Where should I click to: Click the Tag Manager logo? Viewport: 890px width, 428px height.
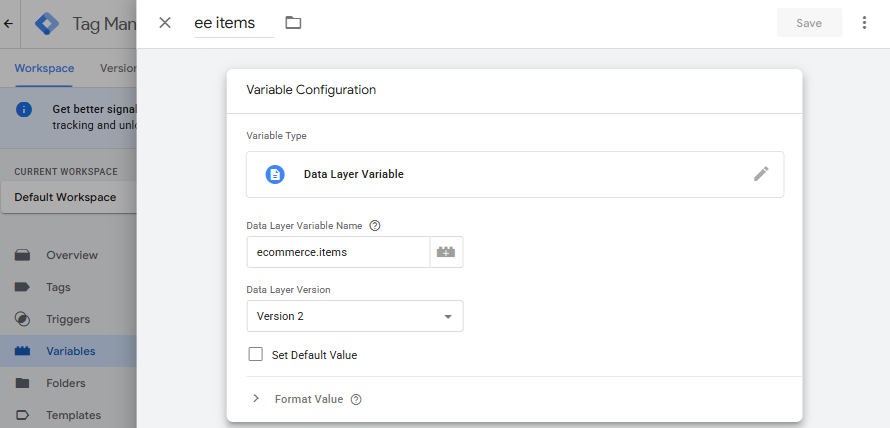(x=47, y=23)
